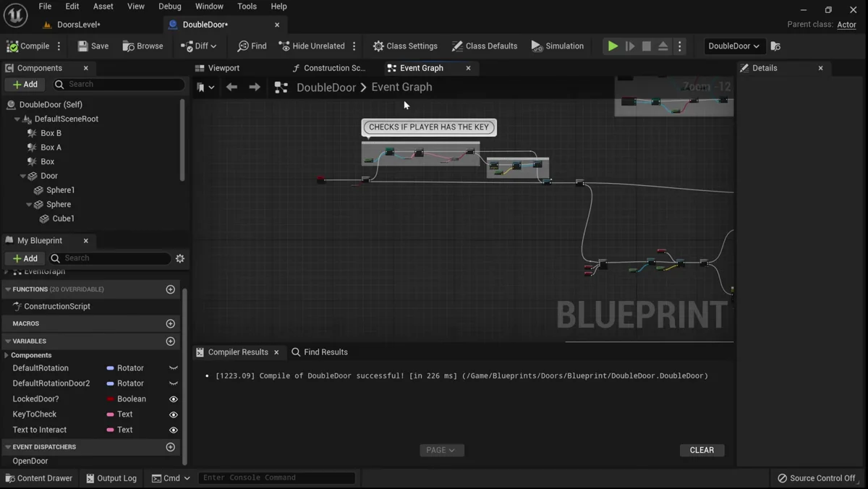Toggle Text to Interact variable visibility
Viewport: 868px width, 489px height.
coord(174,430)
